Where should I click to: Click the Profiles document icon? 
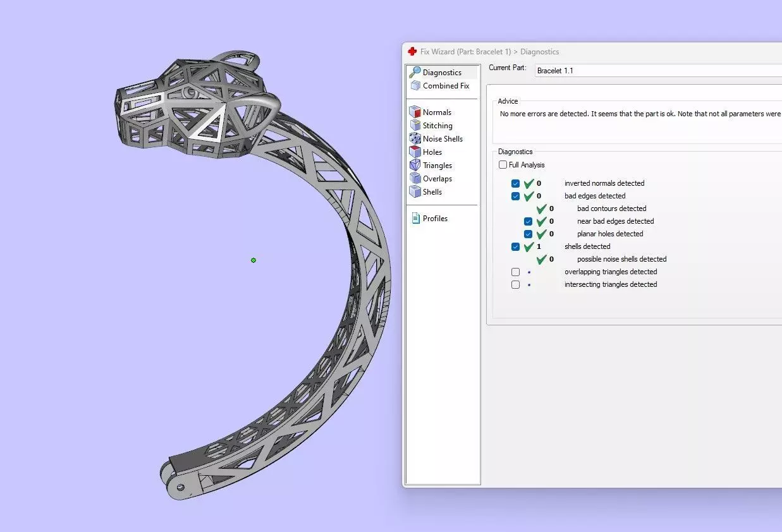(x=415, y=218)
